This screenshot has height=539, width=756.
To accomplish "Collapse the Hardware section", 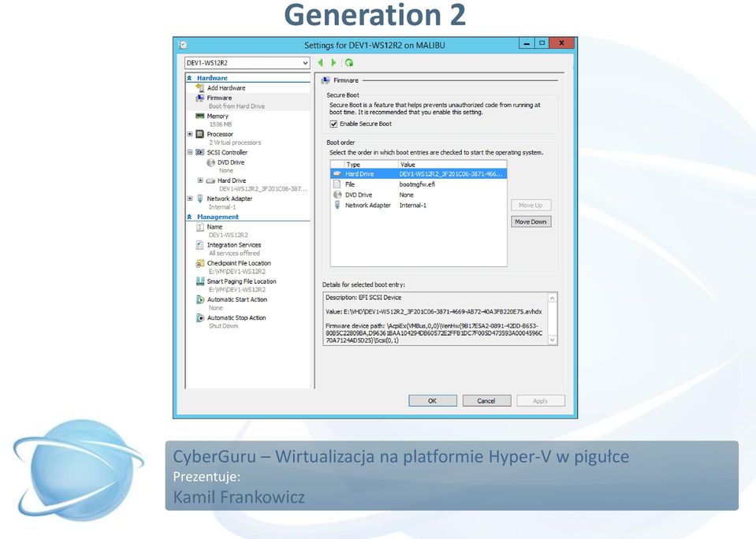I will point(189,78).
